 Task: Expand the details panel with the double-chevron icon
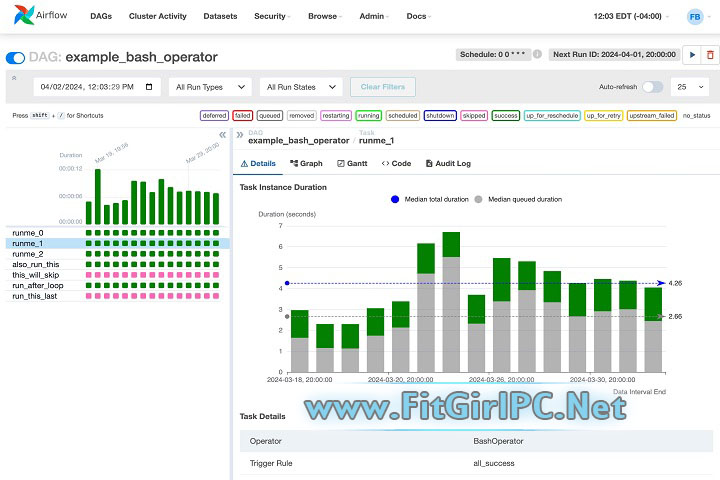(x=239, y=133)
